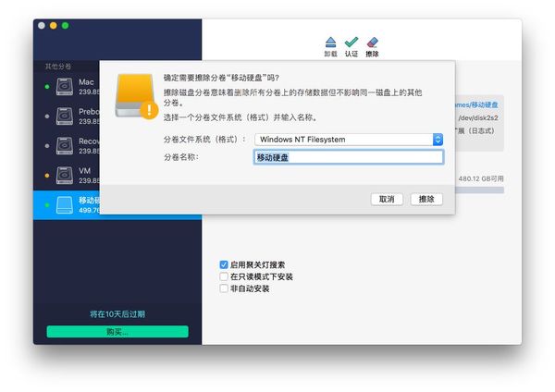The width and height of the screenshot is (555, 392).
Task: Click the green 购买 buy button
Action: (x=117, y=332)
